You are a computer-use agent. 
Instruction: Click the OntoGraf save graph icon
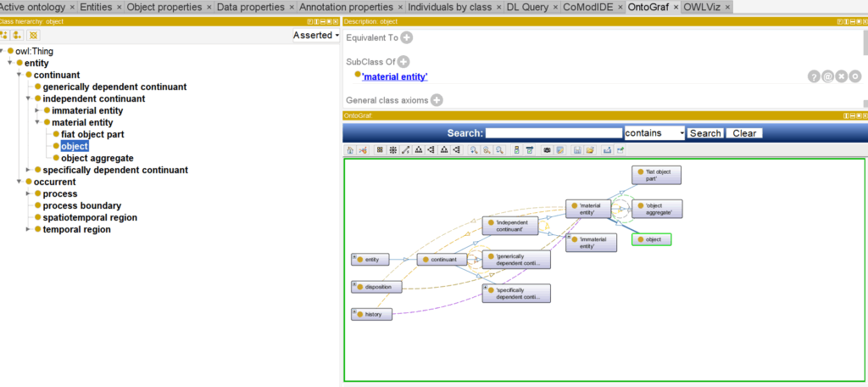577,149
